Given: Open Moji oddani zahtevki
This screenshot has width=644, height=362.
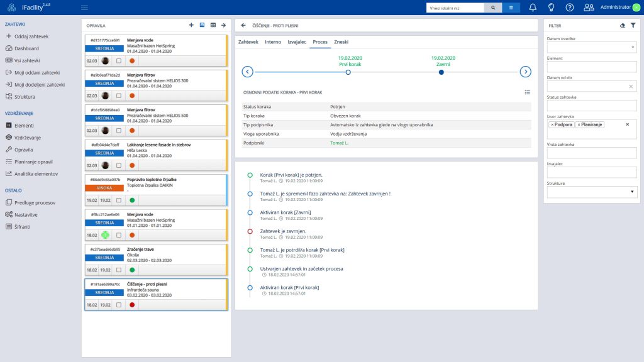Looking at the screenshot, I should tap(37, 73).
